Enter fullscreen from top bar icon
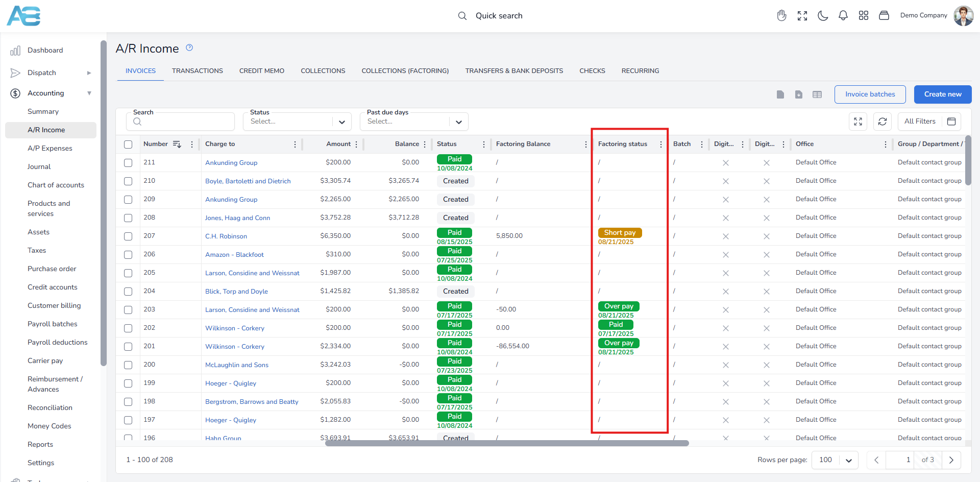Viewport: 980px width, 482px height. click(x=802, y=16)
